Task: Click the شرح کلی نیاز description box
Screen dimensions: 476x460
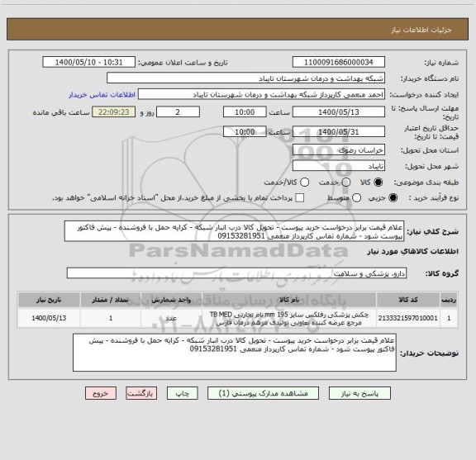Action: click(x=235, y=231)
